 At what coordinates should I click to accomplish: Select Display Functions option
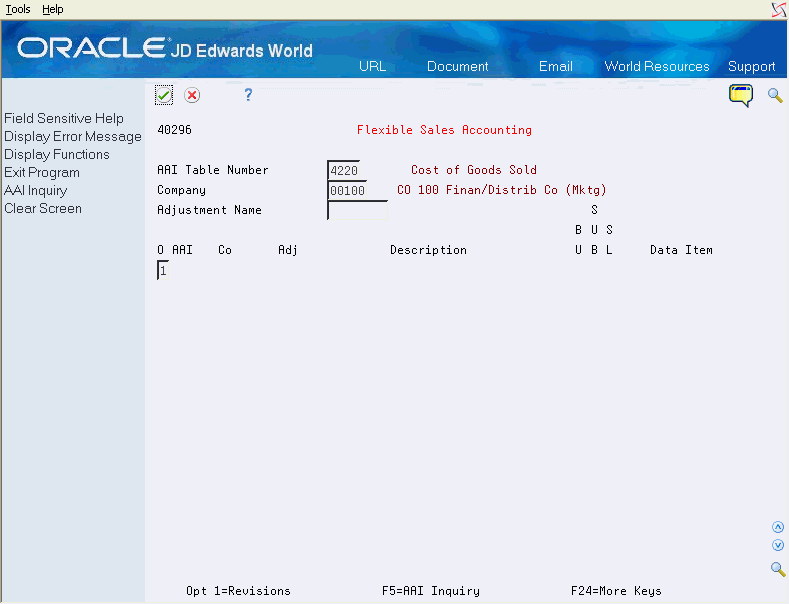(x=57, y=155)
